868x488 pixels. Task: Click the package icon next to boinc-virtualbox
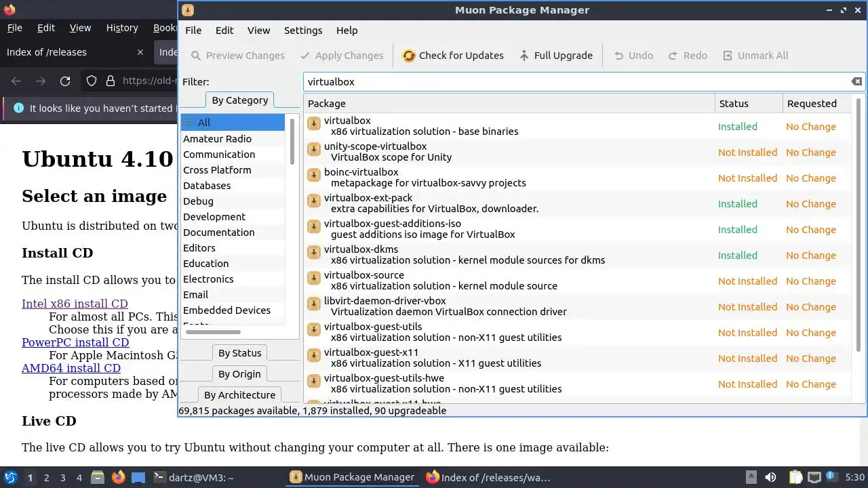click(x=313, y=175)
